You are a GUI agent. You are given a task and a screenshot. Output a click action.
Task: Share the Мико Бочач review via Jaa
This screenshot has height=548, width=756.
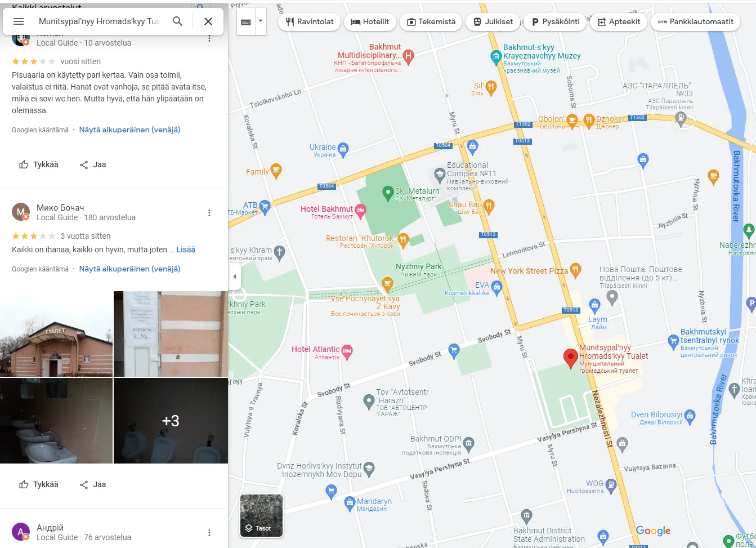click(93, 484)
